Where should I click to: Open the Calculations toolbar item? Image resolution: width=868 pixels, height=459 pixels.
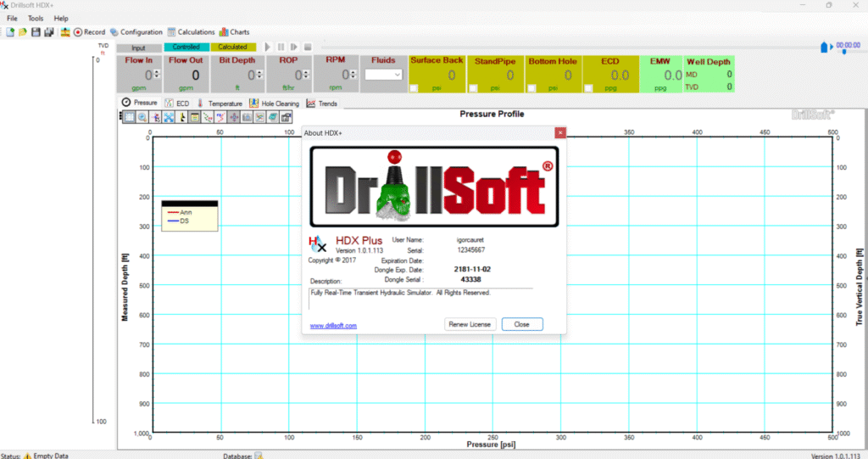pos(191,32)
